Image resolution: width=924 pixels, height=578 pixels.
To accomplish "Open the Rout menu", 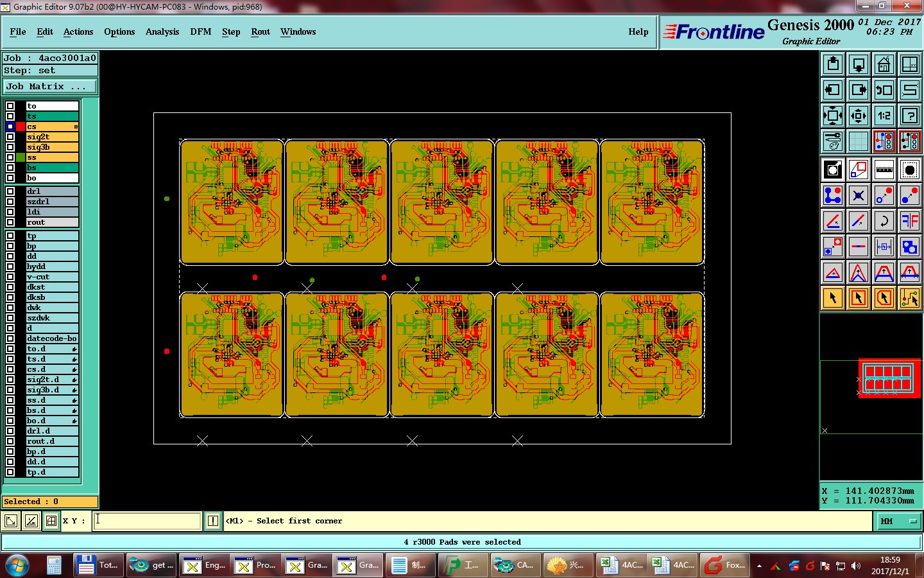I will [261, 31].
